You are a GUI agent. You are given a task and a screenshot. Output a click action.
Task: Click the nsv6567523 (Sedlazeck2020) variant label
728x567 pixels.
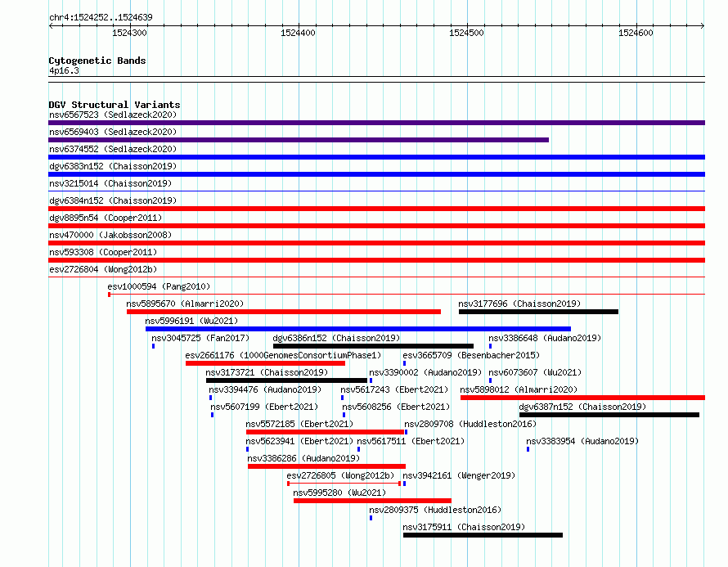pyautogui.click(x=113, y=115)
